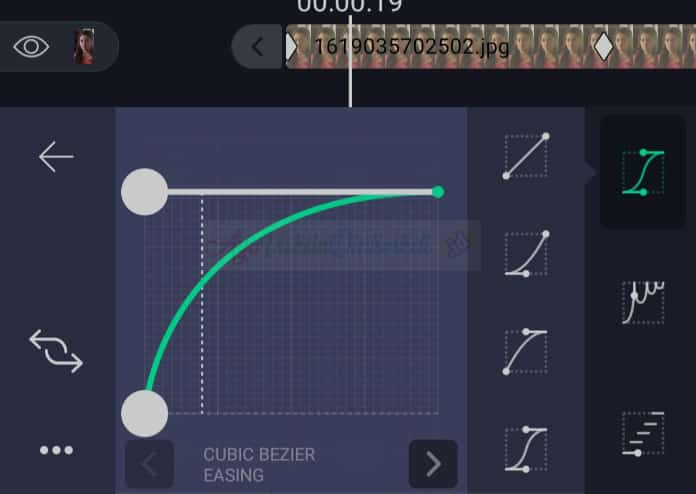
Task: Select the lower bezier control handle
Action: (145, 414)
